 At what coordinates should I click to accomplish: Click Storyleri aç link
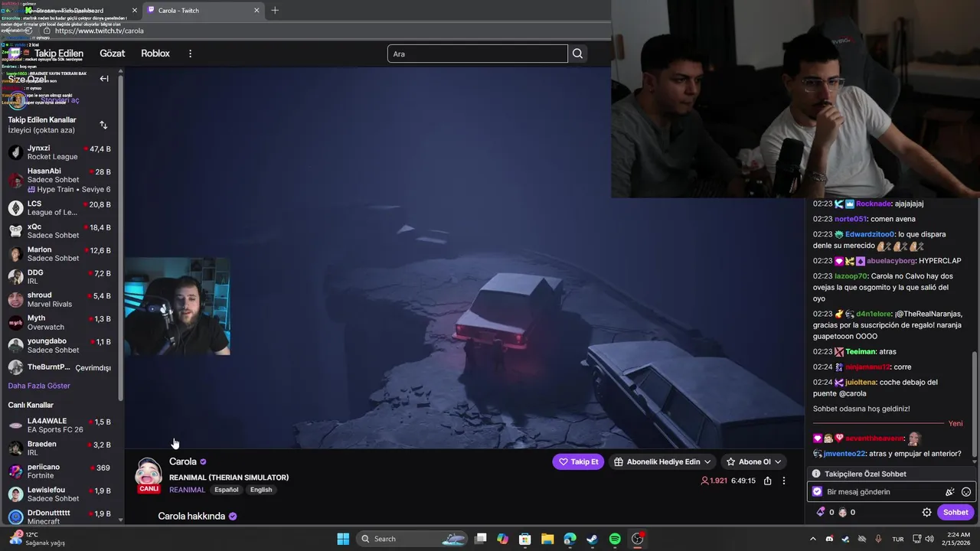click(x=60, y=100)
